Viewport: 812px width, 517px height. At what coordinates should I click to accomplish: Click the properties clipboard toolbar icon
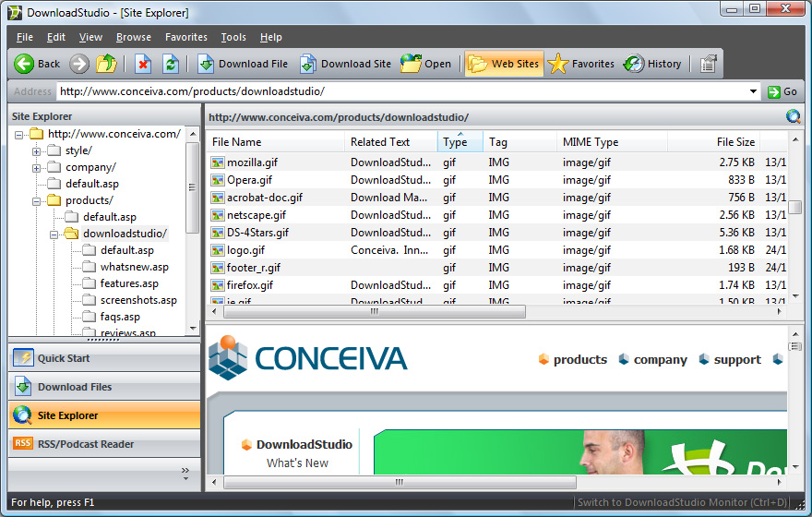click(x=708, y=65)
